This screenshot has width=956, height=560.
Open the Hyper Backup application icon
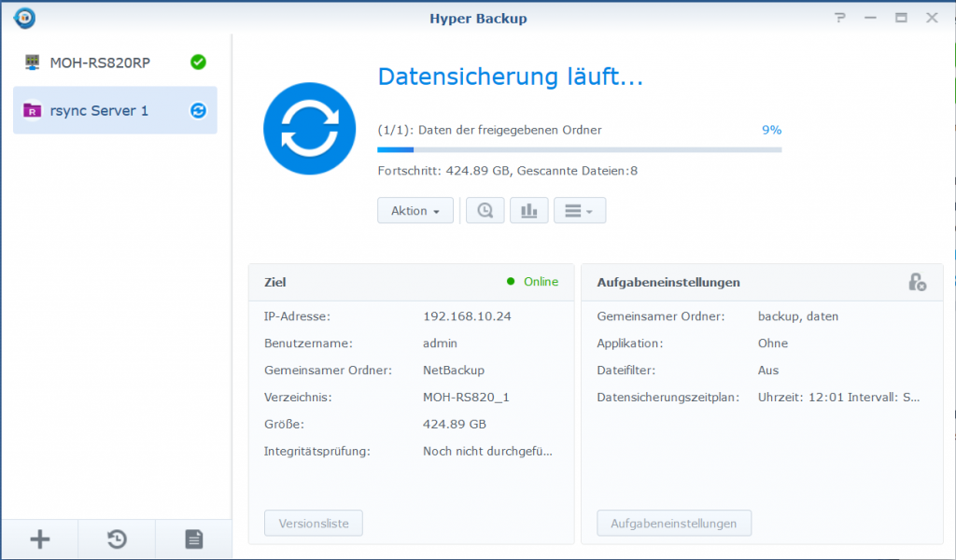pos(23,17)
